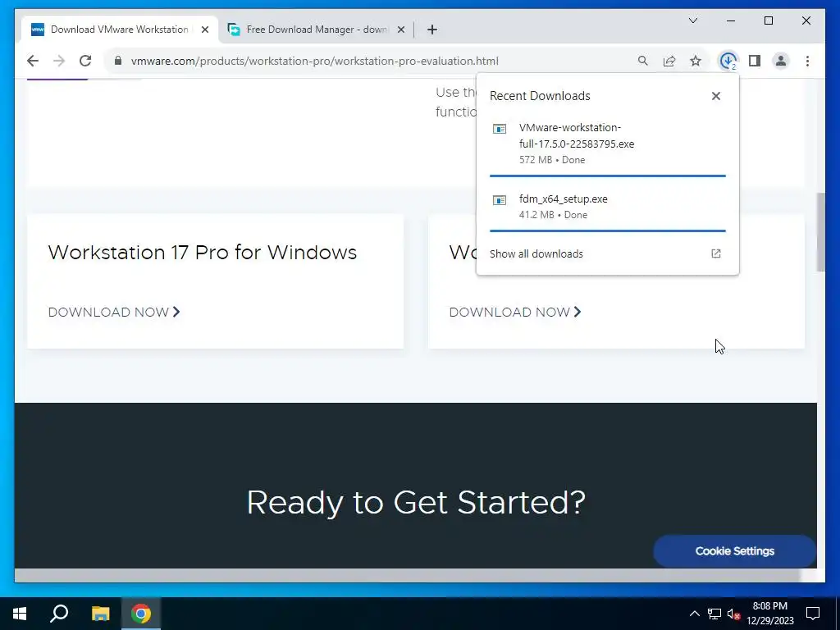The height and width of the screenshot is (630, 840).
Task: Open the taskbar clock and date
Action: pos(769,614)
